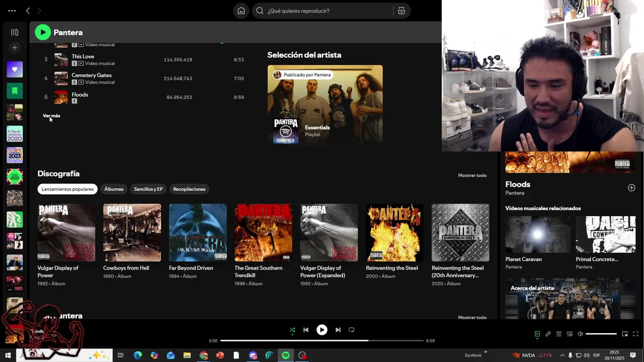Open the 2000 Reinventing the Steel album
Viewport: 644px width, 362px height.
pos(394,241)
